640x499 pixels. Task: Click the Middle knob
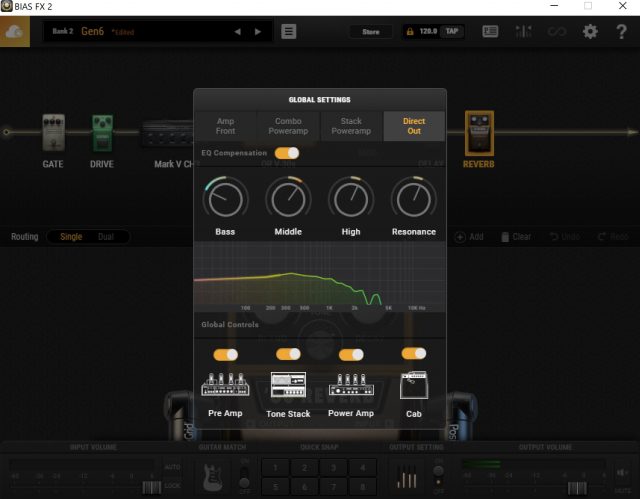pos(288,200)
